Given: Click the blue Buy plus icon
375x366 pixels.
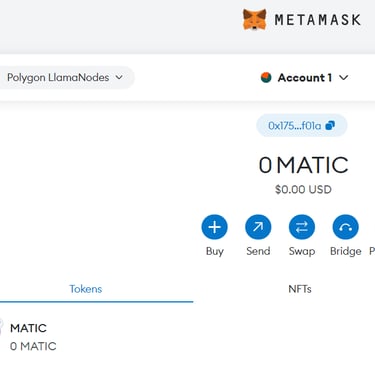Looking at the screenshot, I should tap(215, 227).
